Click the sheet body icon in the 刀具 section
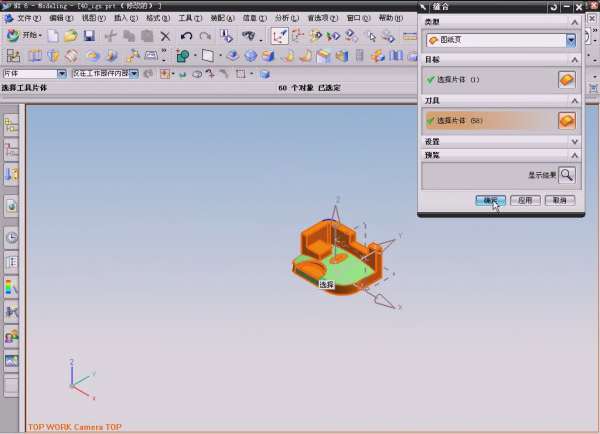 pos(567,121)
